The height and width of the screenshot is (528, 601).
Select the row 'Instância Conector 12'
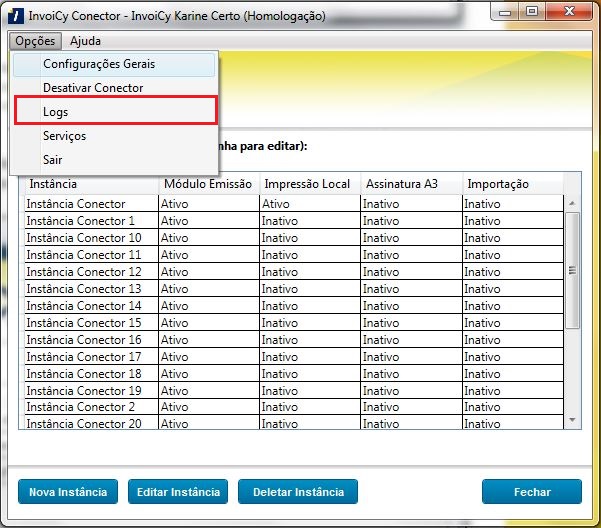[x=294, y=272]
